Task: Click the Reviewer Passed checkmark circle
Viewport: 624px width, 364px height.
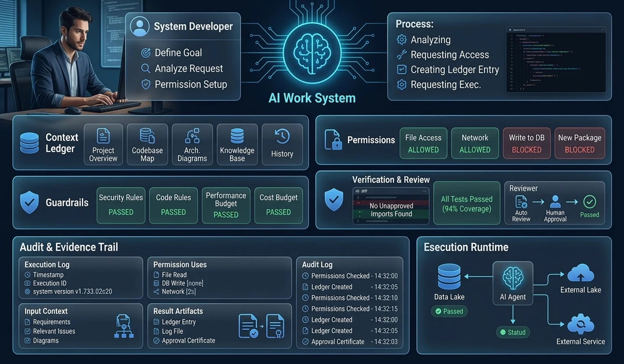Action: (589, 201)
